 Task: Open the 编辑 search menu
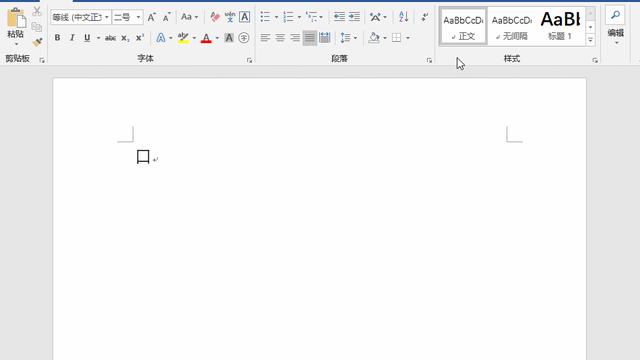pyautogui.click(x=616, y=26)
